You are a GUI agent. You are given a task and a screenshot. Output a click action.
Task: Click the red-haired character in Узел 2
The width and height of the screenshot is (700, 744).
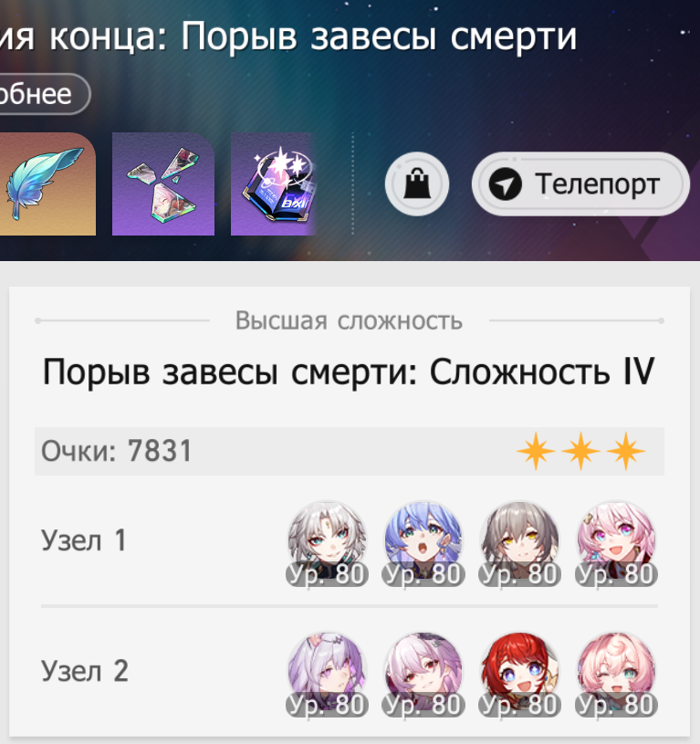click(520, 675)
